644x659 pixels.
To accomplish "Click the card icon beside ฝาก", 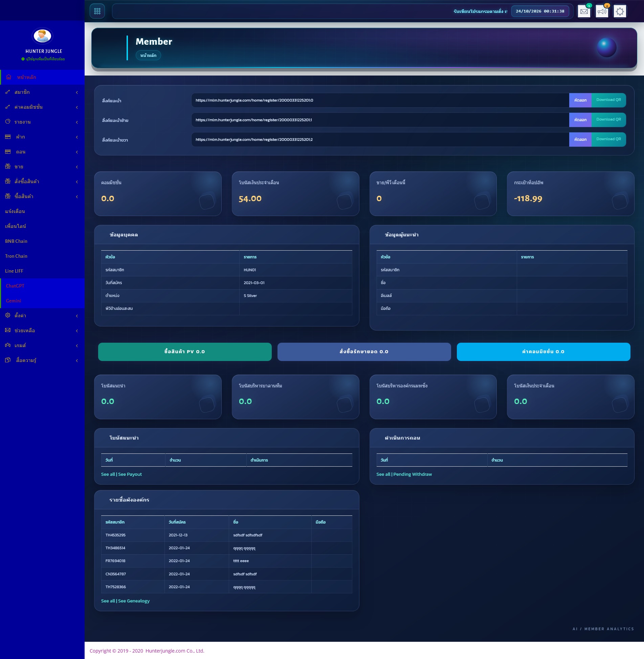I will pyautogui.click(x=8, y=136).
